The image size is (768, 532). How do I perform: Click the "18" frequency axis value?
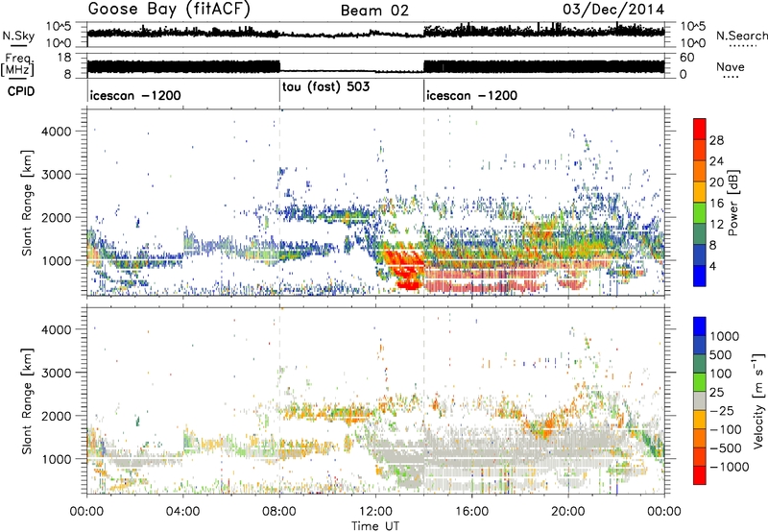click(x=63, y=58)
